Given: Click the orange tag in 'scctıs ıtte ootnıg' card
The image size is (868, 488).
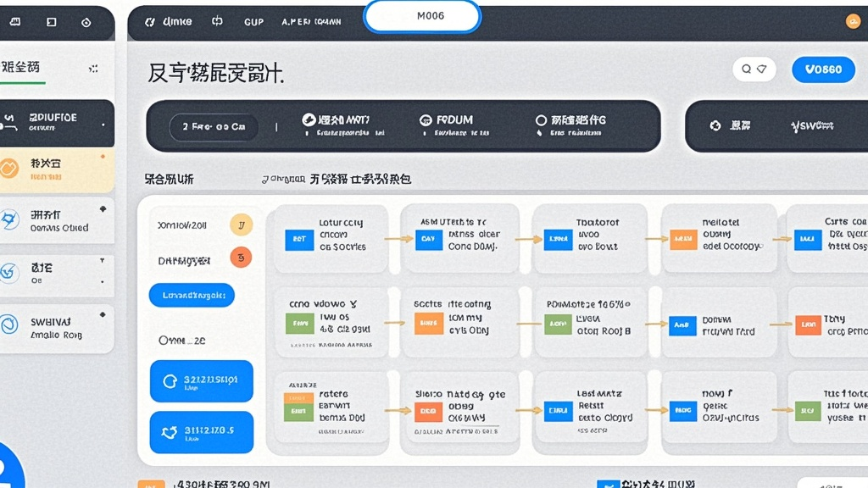Looking at the screenshot, I should click(x=428, y=323).
